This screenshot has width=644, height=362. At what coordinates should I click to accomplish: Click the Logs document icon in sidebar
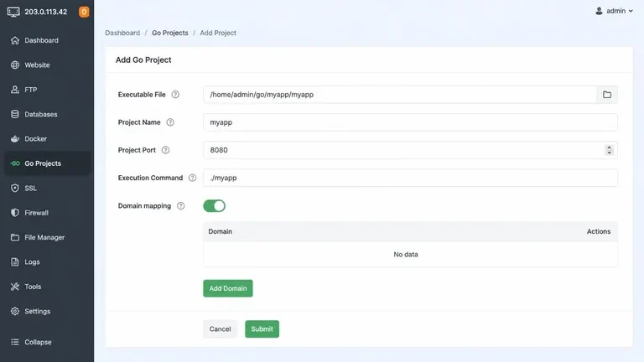[x=15, y=261]
